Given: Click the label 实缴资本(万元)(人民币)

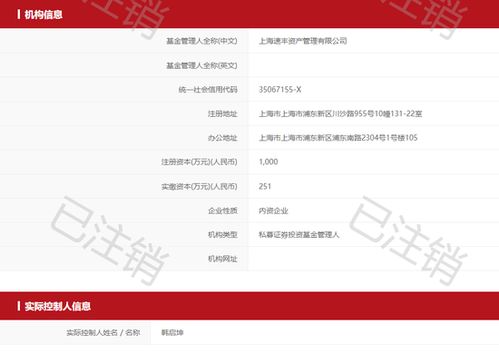Looking at the screenshot, I should pos(199,186).
